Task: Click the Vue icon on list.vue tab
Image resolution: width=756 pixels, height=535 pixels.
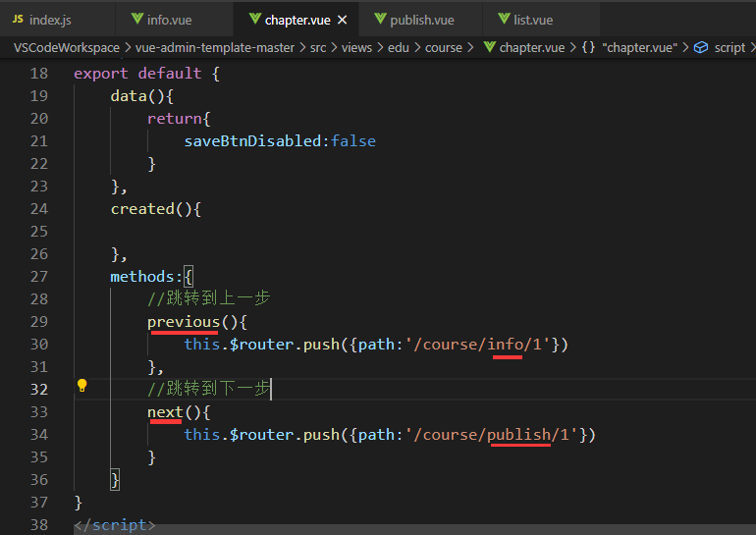Action: 504,19
